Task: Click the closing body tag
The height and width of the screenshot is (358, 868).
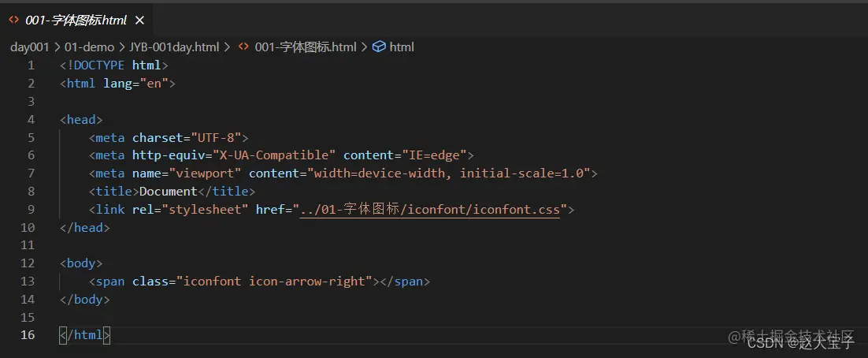Action: (x=85, y=300)
